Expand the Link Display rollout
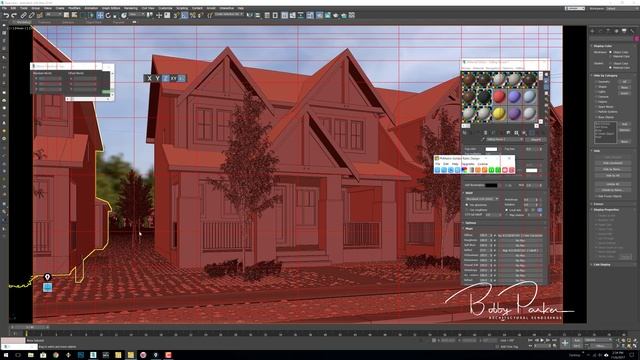This screenshot has height=360, width=640. (602, 264)
